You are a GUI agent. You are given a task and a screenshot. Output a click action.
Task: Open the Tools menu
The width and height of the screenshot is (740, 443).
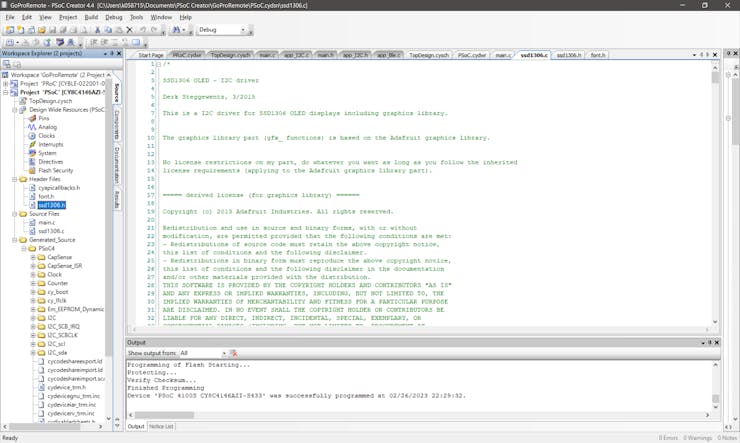136,17
